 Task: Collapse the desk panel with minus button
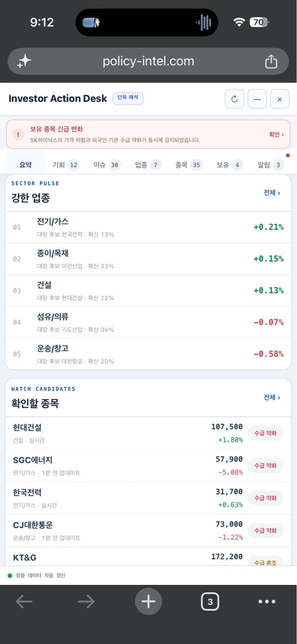click(257, 99)
